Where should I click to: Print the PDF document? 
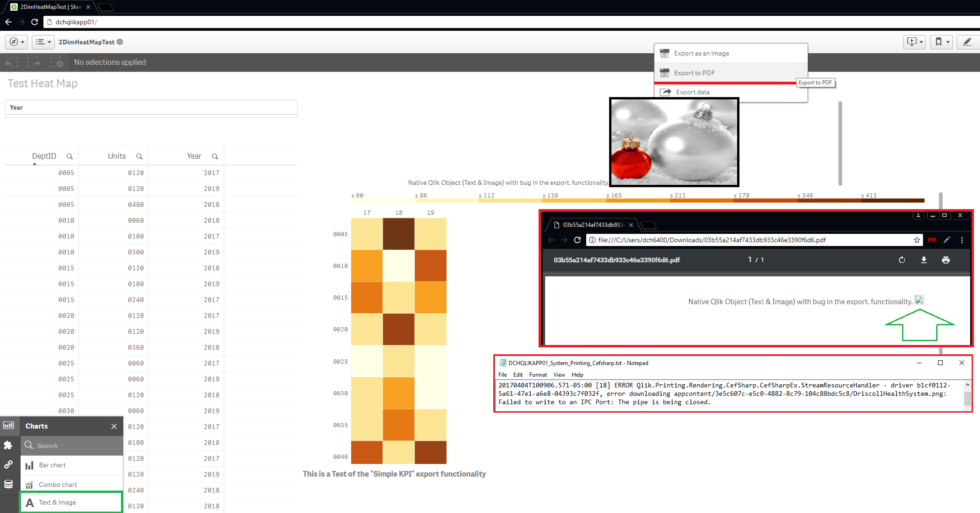(946, 260)
